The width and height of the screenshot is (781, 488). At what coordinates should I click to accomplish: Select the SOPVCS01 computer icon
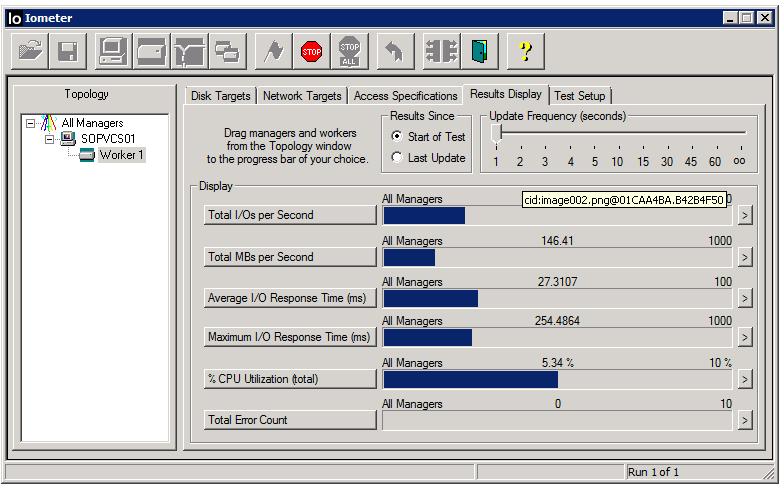pyautogui.click(x=68, y=138)
